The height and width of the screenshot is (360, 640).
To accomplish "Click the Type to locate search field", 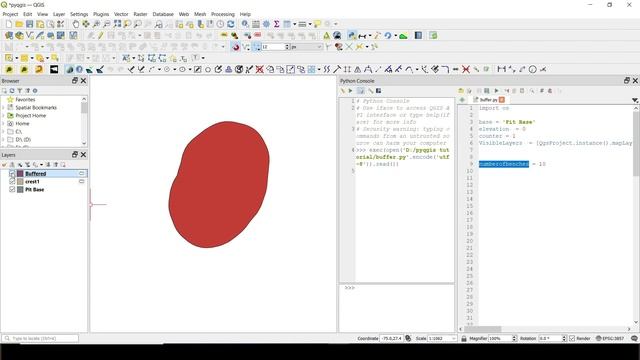I will pos(40,338).
